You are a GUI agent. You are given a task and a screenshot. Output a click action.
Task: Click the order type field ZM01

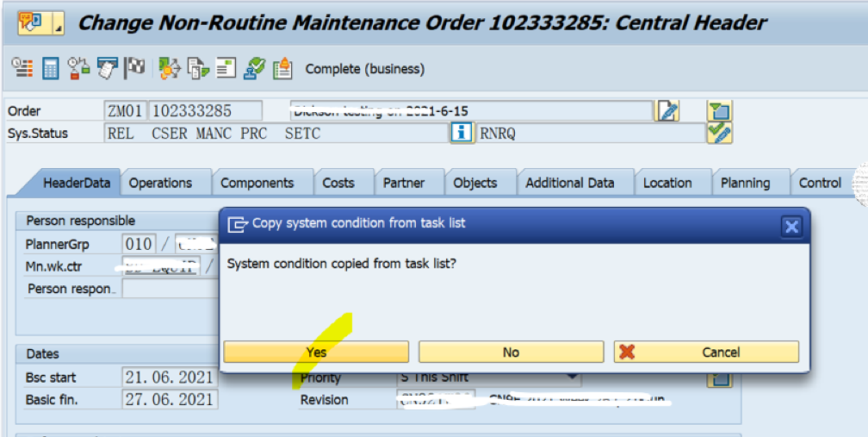(x=125, y=111)
